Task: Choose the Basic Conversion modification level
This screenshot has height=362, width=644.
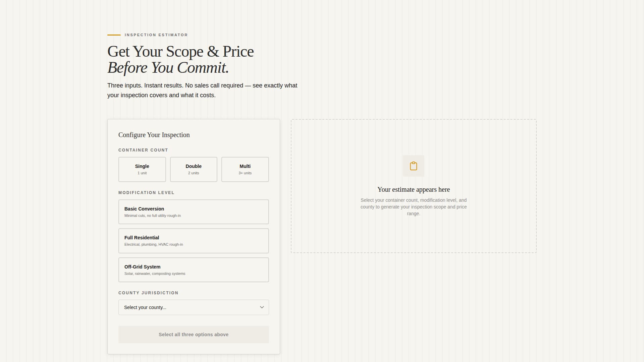Action: point(194,212)
